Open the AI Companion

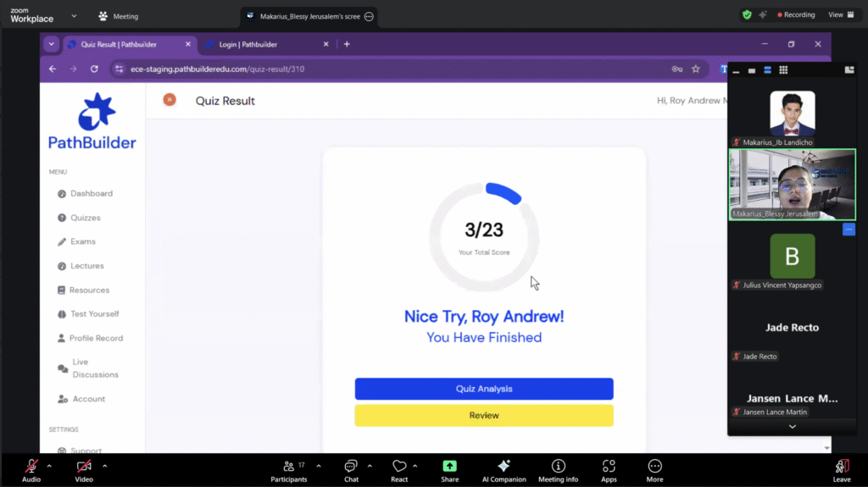pyautogui.click(x=504, y=467)
